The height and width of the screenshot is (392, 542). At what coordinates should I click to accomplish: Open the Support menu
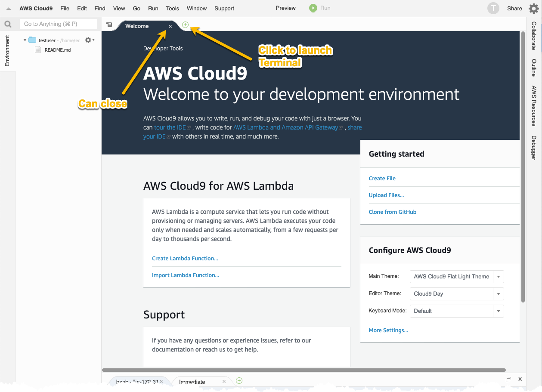[224, 8]
